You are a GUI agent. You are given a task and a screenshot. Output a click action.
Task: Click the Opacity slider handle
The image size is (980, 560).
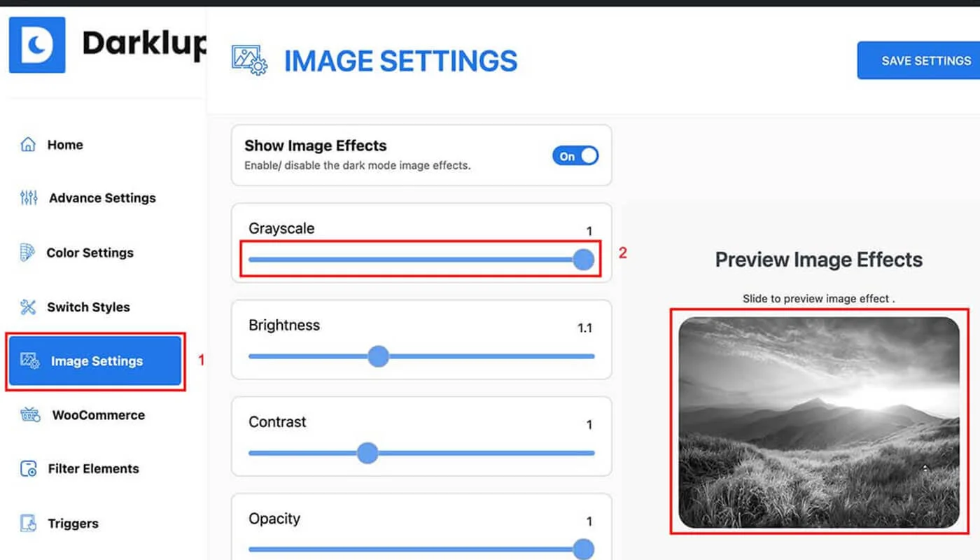pyautogui.click(x=583, y=549)
